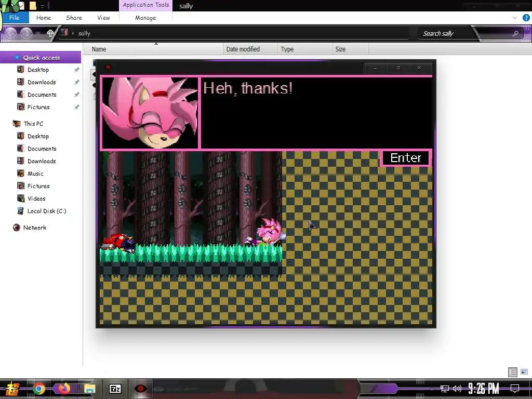Click the Enter prompt in game dialog

(405, 158)
